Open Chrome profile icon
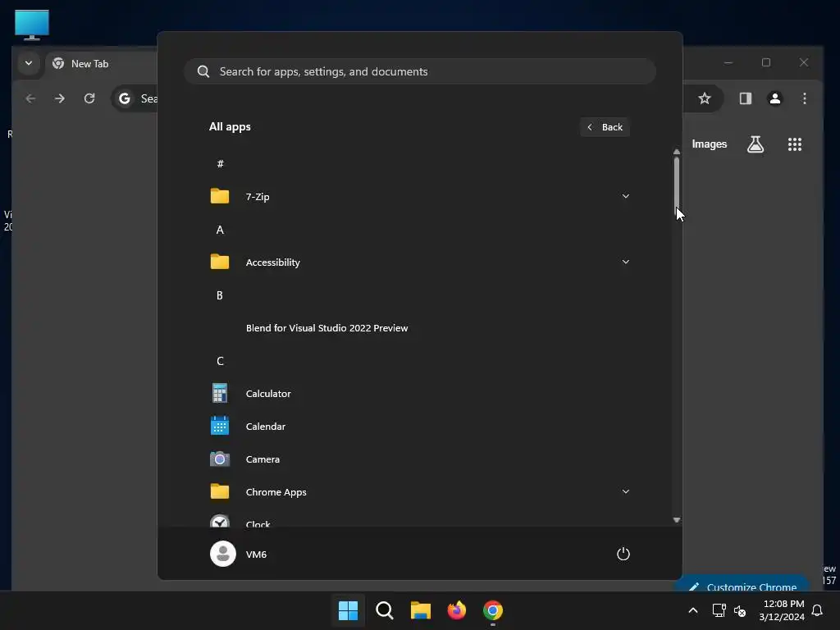 pos(774,98)
